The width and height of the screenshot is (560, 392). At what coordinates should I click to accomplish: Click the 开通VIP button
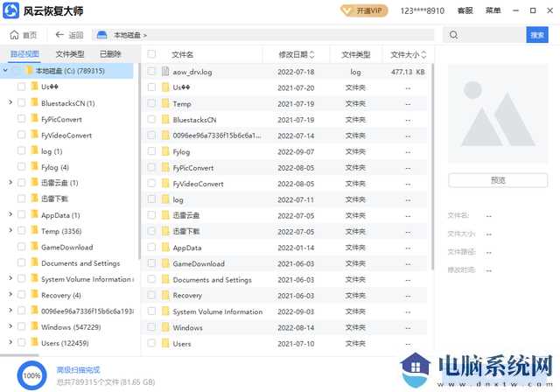click(364, 10)
